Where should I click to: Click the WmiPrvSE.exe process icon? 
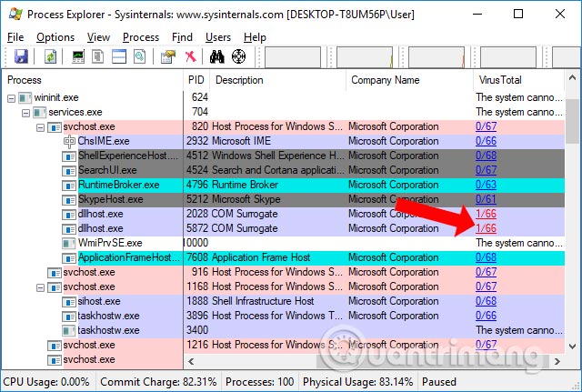click(x=69, y=244)
